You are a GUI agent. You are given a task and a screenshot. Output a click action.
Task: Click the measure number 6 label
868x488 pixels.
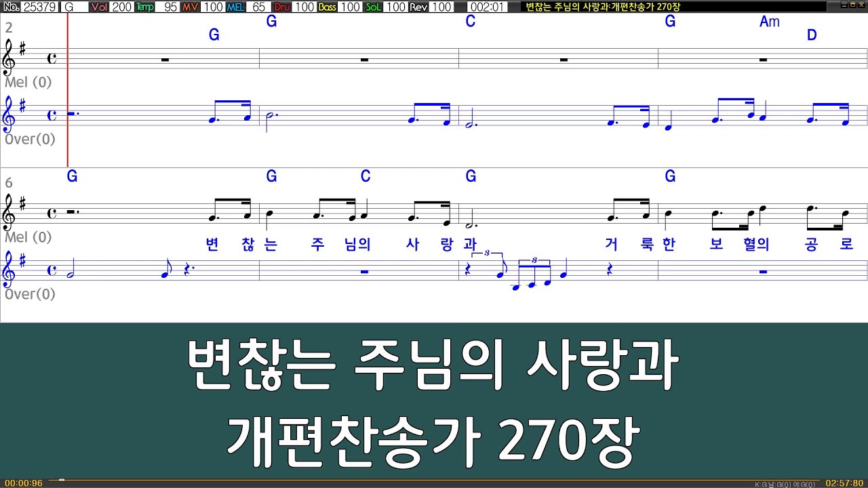click(x=9, y=183)
